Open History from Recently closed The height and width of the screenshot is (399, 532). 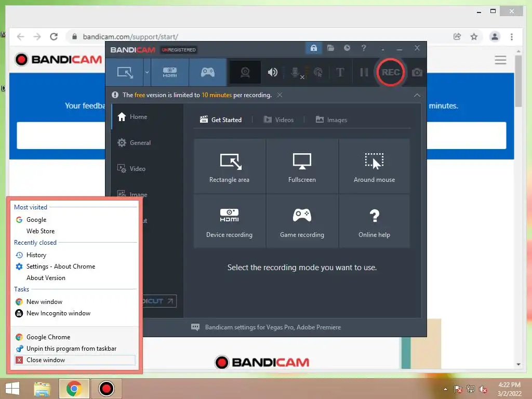pos(75,255)
